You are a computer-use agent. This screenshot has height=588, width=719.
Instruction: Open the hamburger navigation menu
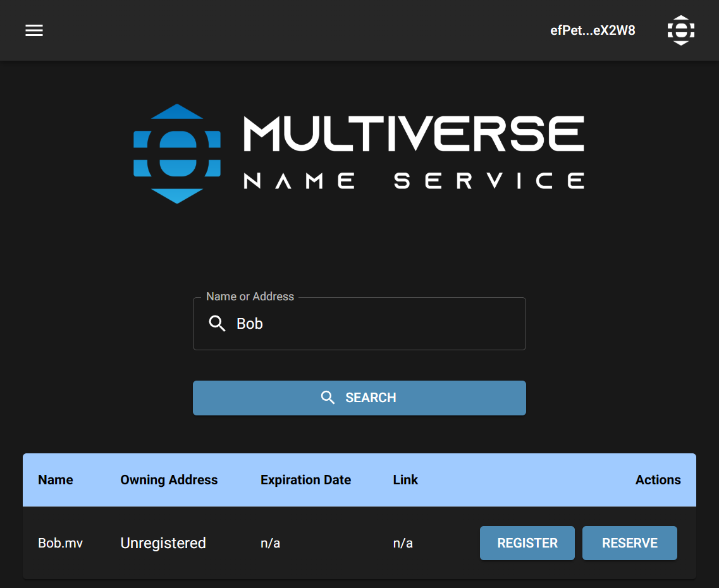click(x=34, y=30)
